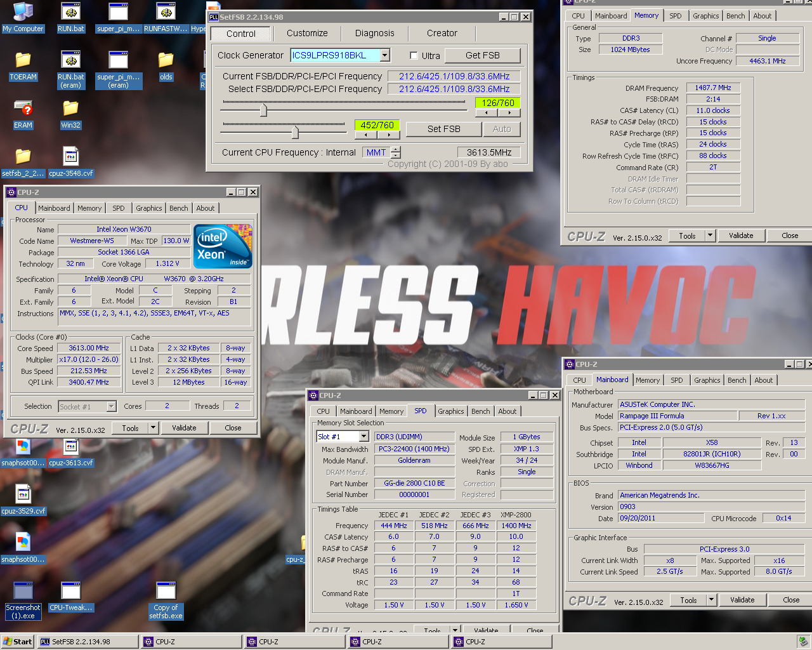Image resolution: width=812 pixels, height=650 pixels.
Task: Expand Tools arrow in Mainboard CPU-Z window
Action: [711, 600]
